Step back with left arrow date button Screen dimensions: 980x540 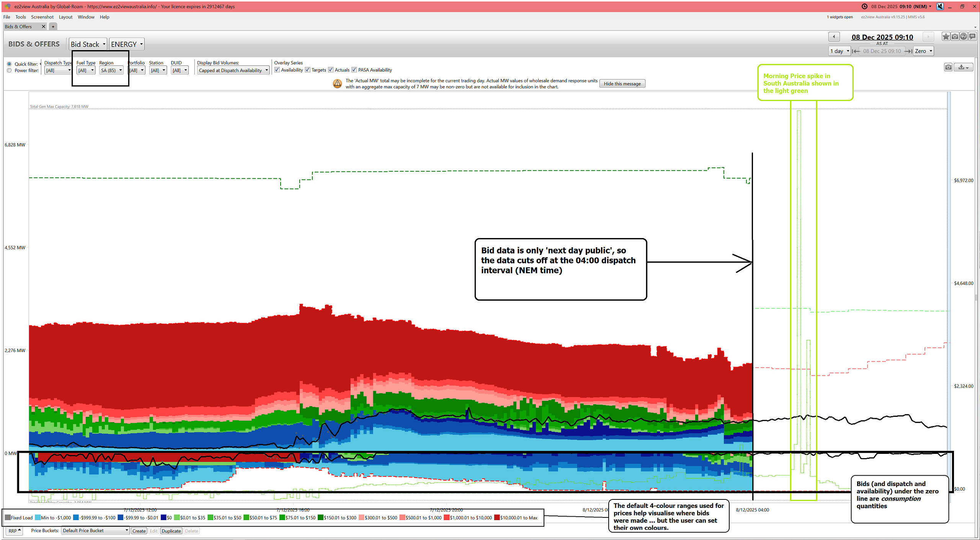click(834, 37)
